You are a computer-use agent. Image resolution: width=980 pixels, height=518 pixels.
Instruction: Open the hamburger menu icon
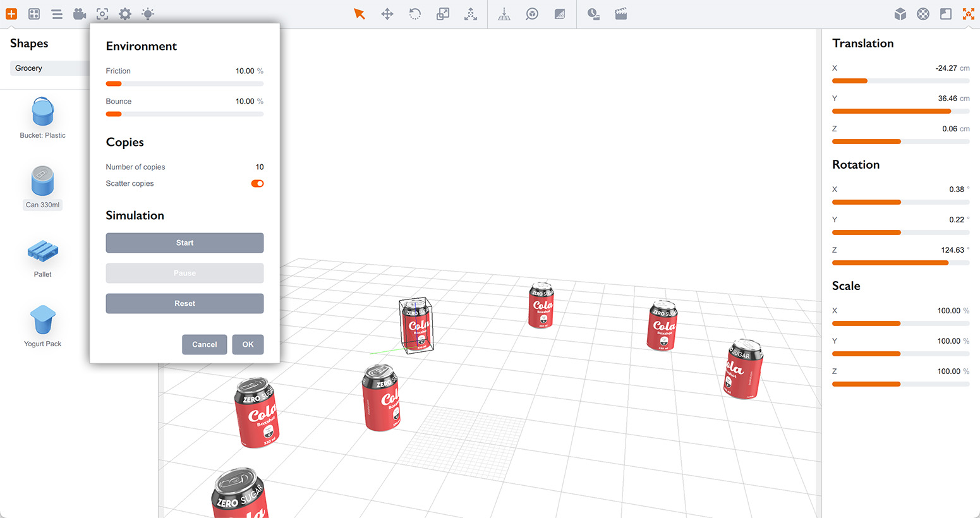click(57, 13)
